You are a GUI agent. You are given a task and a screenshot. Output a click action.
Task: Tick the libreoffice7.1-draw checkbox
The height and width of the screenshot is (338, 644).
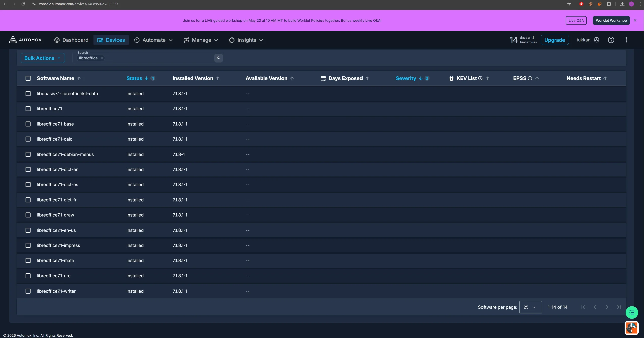pos(28,215)
